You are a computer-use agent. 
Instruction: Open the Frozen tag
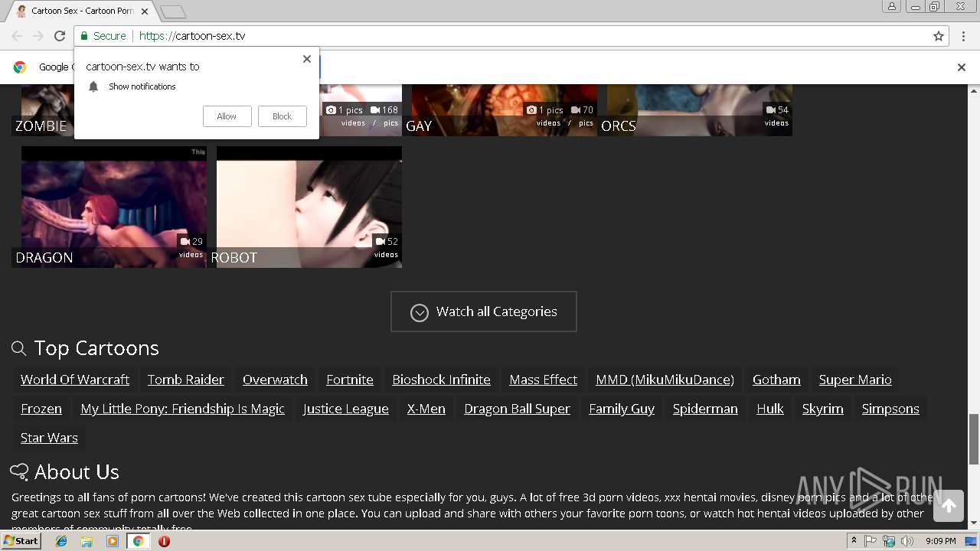point(41,409)
